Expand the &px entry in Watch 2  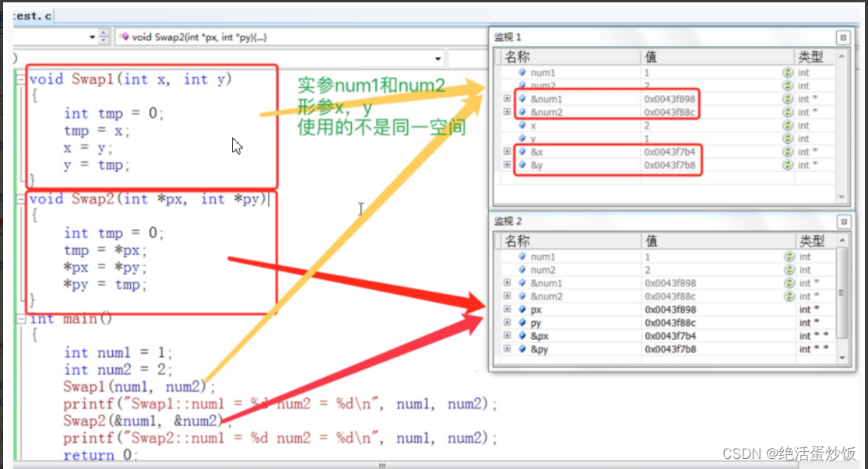coord(507,336)
